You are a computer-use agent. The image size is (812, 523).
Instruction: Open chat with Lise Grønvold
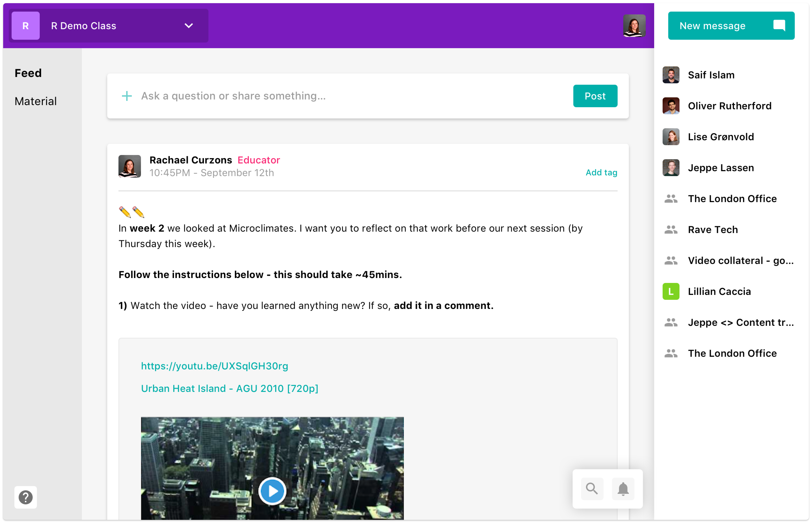pos(731,137)
